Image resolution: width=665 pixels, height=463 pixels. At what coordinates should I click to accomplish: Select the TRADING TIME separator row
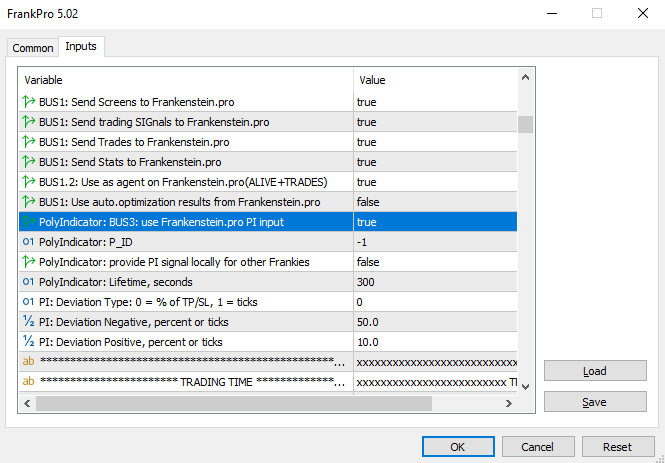click(268, 382)
